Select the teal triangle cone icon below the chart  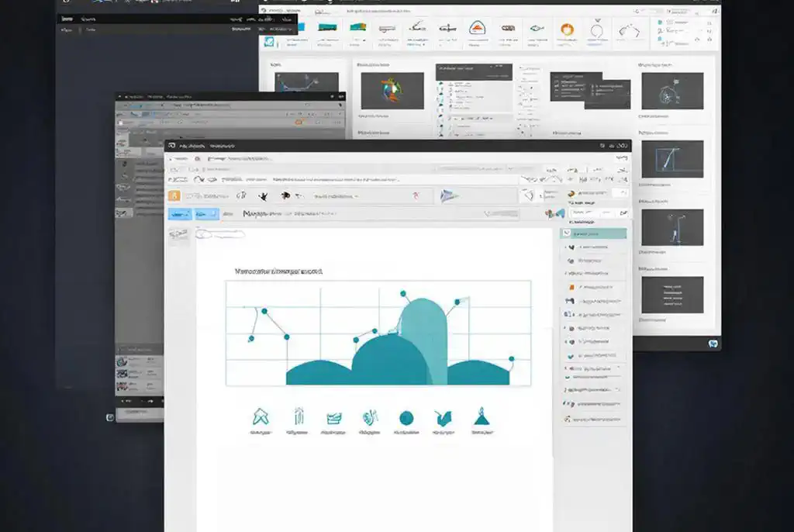click(481, 419)
